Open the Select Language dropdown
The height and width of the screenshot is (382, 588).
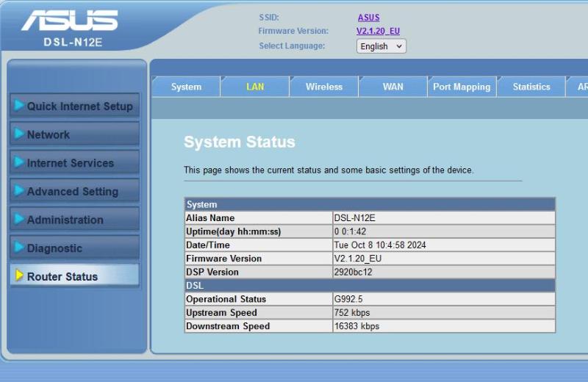pos(381,46)
